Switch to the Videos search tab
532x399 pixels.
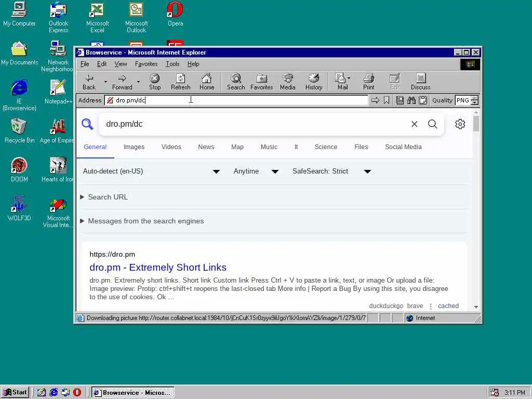[x=171, y=147]
